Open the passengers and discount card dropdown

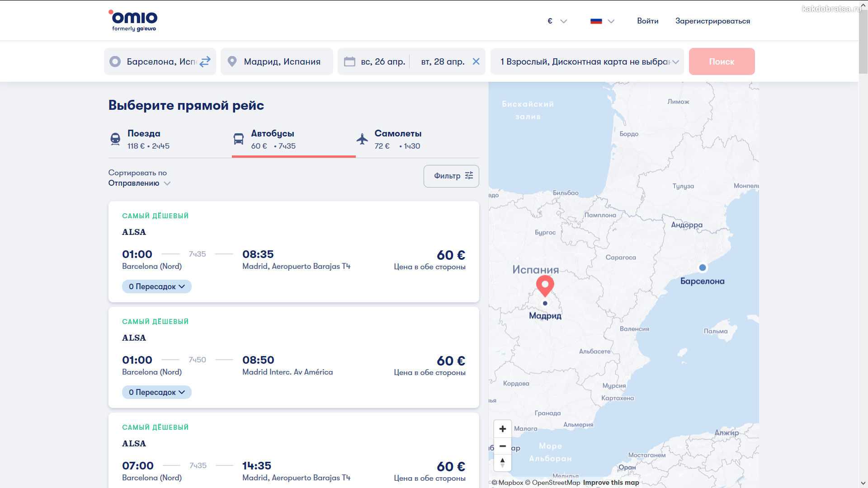(587, 61)
